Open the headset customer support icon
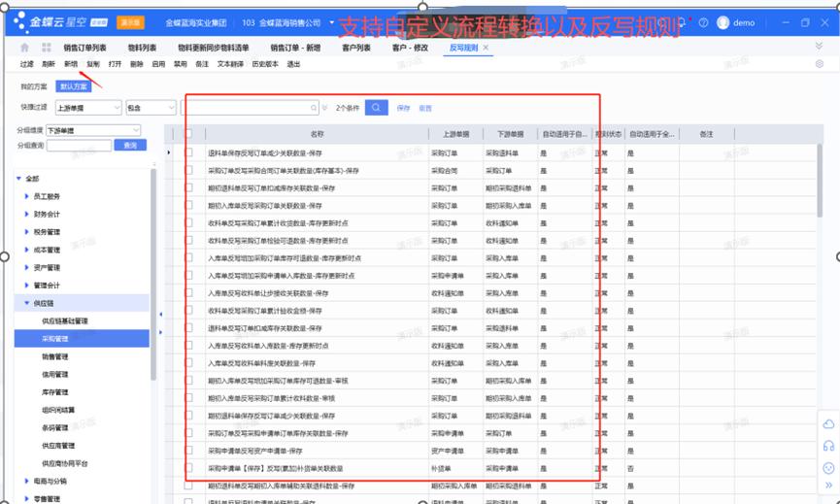The height and width of the screenshot is (504, 840). coord(828,446)
